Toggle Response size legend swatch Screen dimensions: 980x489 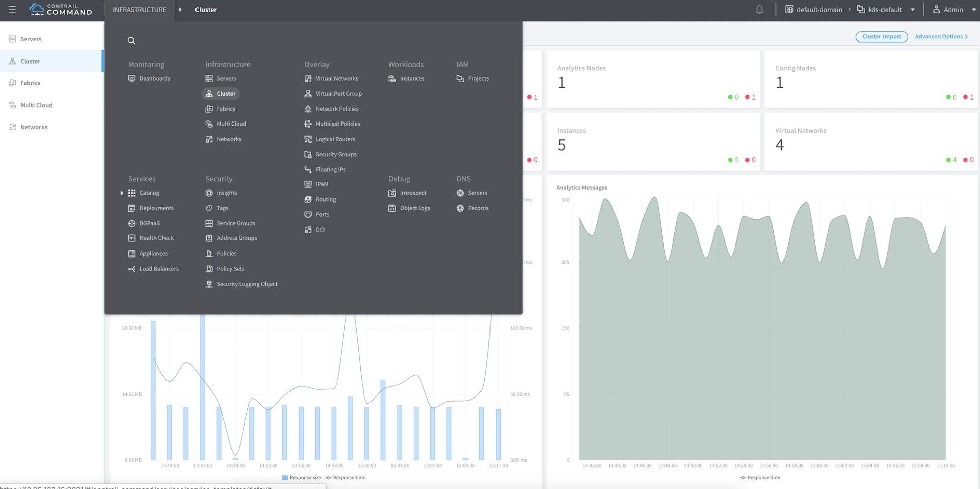click(285, 478)
